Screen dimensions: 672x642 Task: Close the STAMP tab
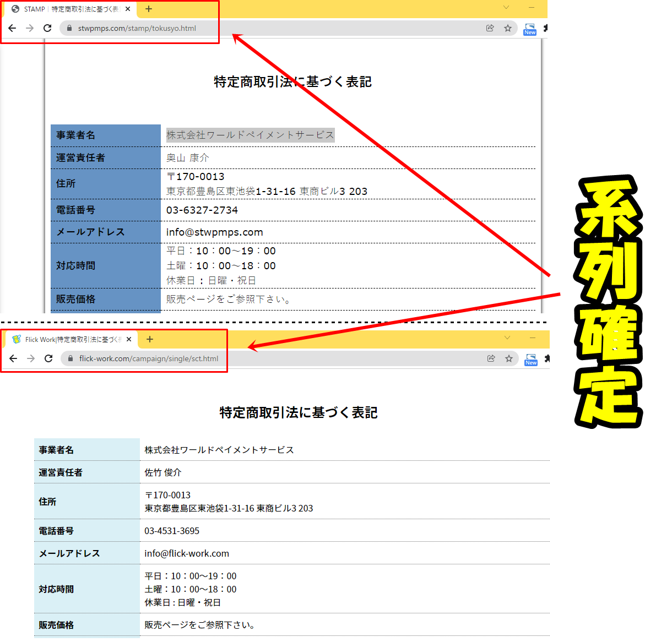coord(128,9)
